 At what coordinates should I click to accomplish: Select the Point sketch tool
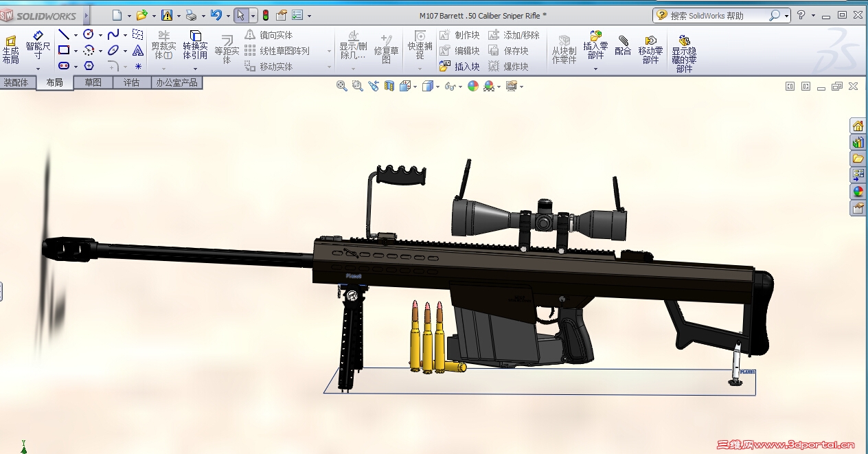point(138,66)
